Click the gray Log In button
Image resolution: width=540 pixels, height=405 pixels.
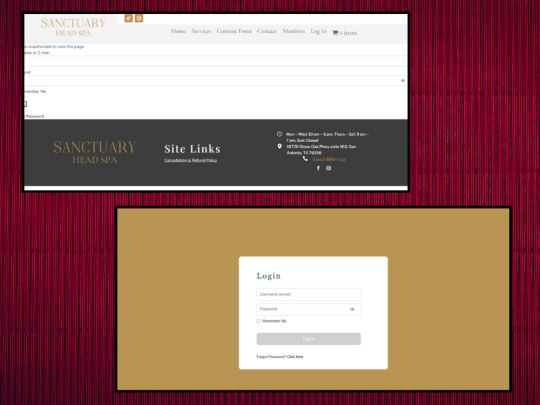(309, 339)
